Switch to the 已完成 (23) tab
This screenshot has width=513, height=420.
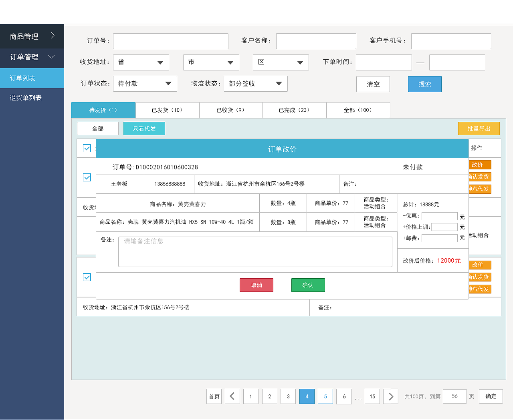click(295, 110)
